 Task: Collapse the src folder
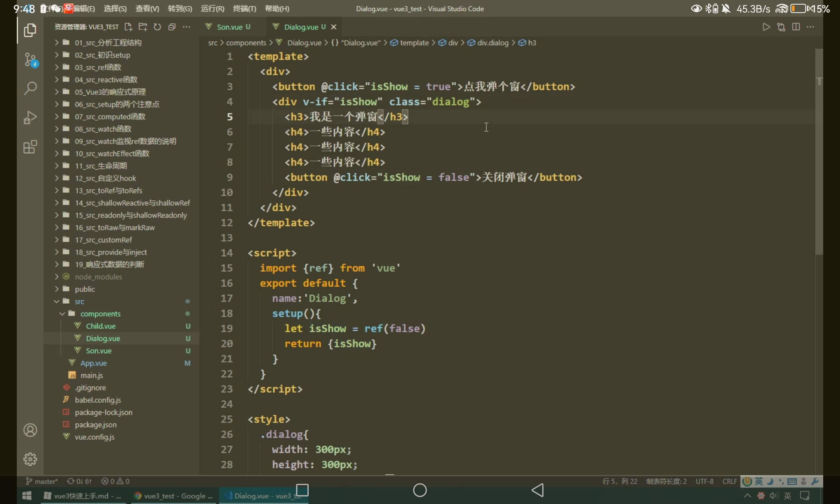79,302
